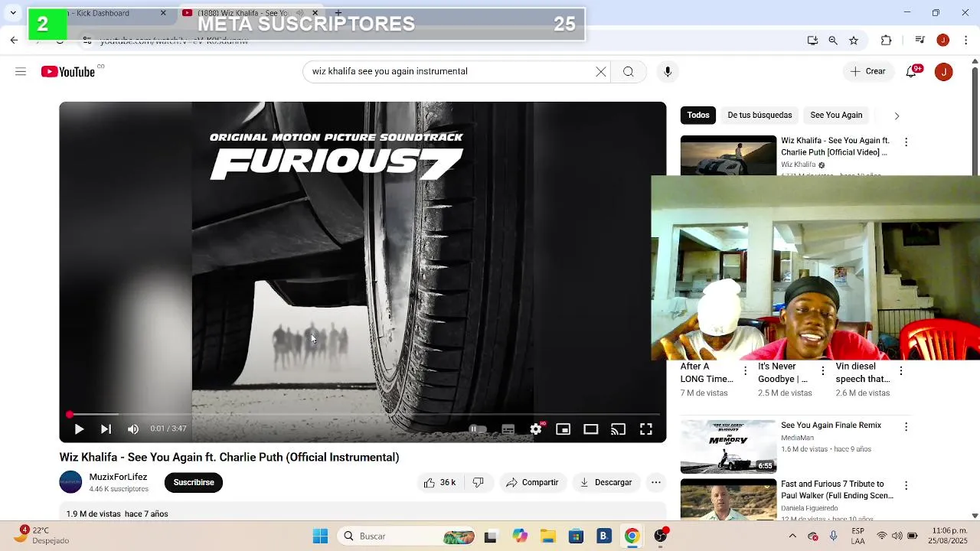Click the Descargar download button
The image size is (980, 551).
point(606,483)
